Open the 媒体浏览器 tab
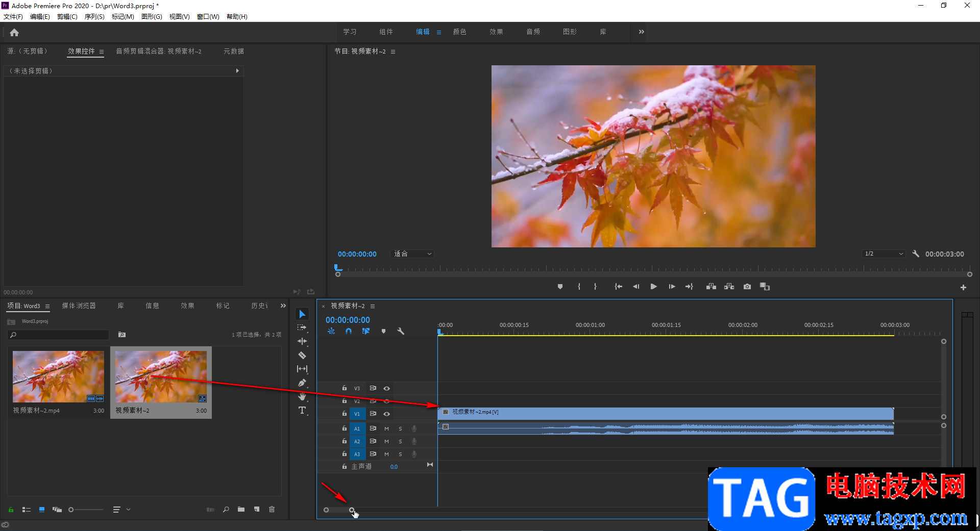This screenshot has width=980, height=531. click(x=79, y=306)
